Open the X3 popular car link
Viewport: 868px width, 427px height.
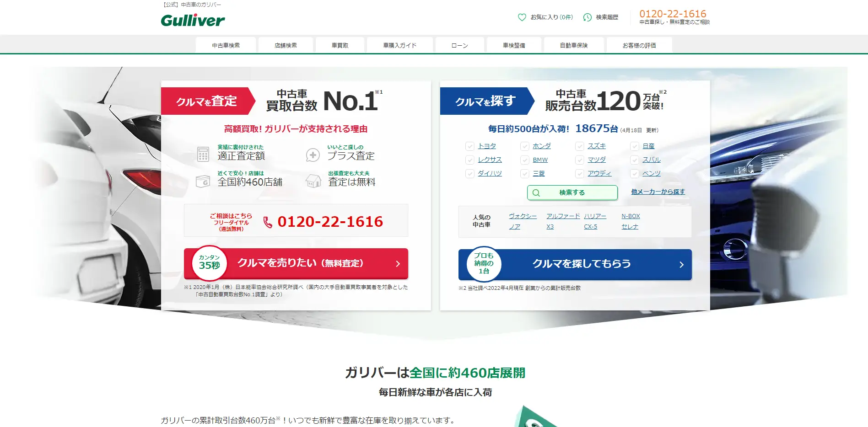[550, 227]
